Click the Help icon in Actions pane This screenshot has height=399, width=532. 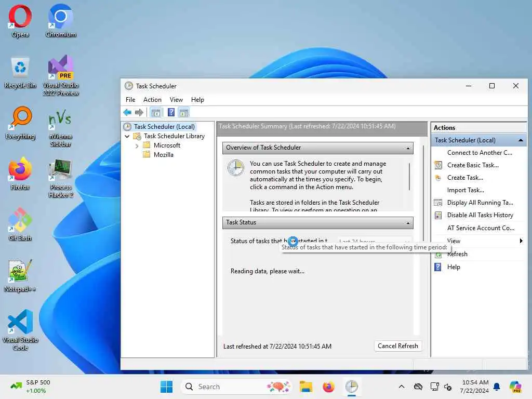pos(438,267)
